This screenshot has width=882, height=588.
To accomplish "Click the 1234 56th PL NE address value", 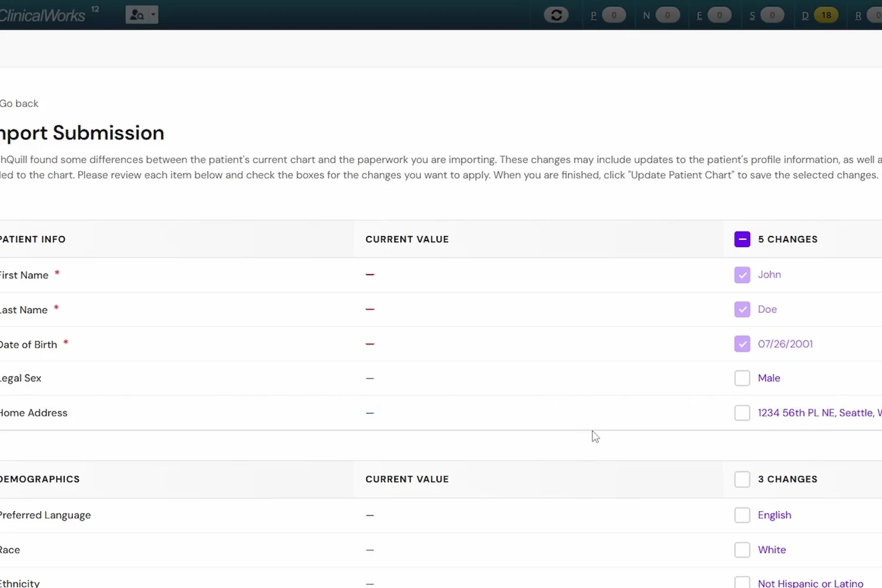I will point(820,413).
